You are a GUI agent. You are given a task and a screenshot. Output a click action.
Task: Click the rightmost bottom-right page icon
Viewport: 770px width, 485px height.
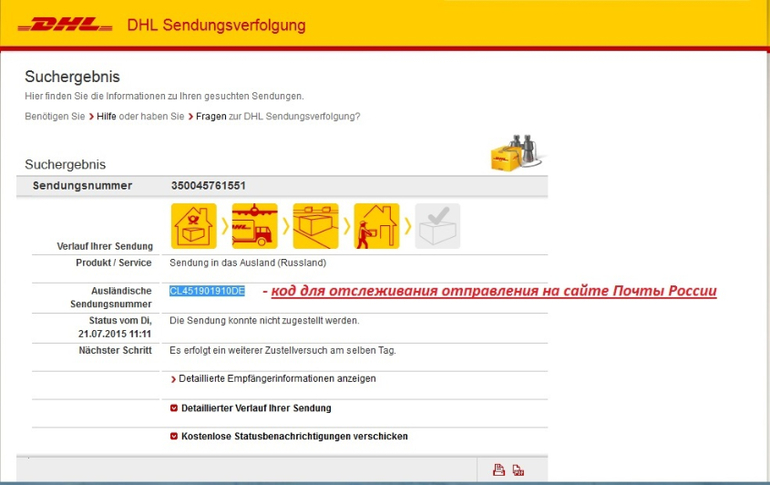[518, 470]
